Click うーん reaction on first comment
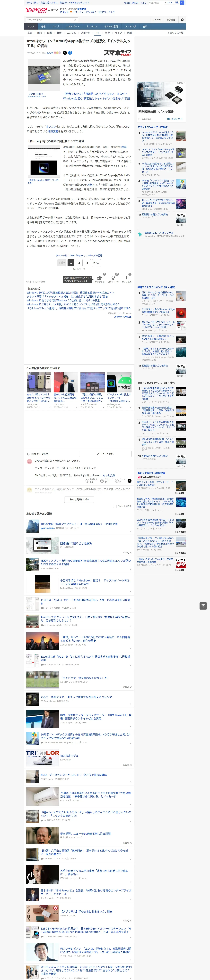The height and width of the screenshot is (980, 210). [x=120, y=481]
